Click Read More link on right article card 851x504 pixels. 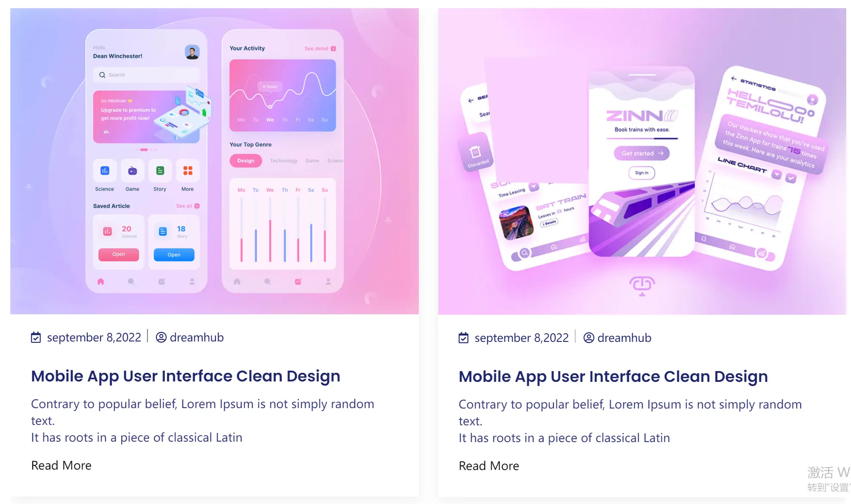tap(489, 465)
